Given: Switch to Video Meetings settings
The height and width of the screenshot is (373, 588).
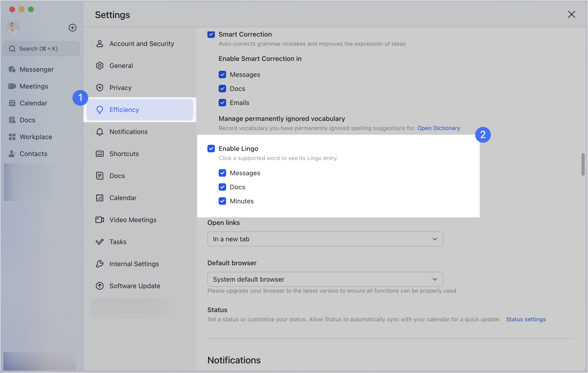Looking at the screenshot, I should tap(133, 220).
